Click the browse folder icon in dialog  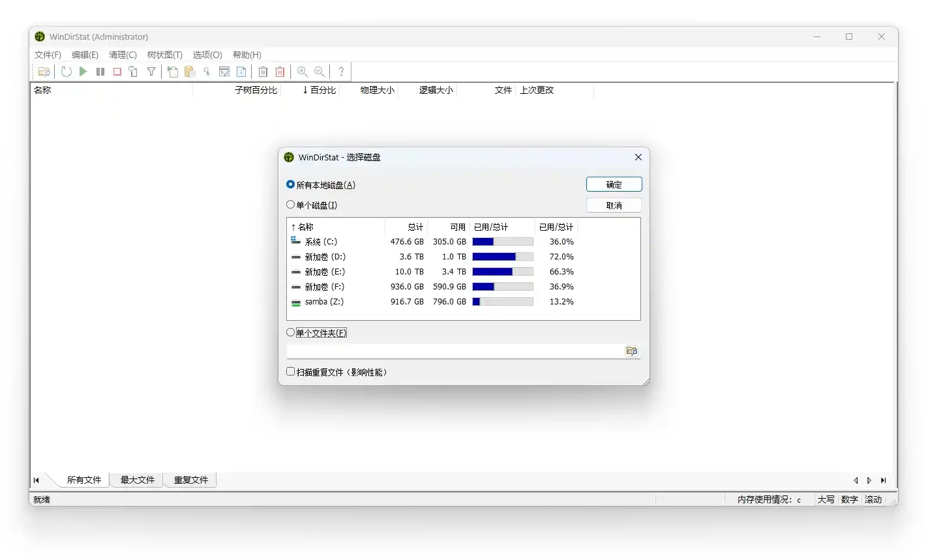point(632,351)
